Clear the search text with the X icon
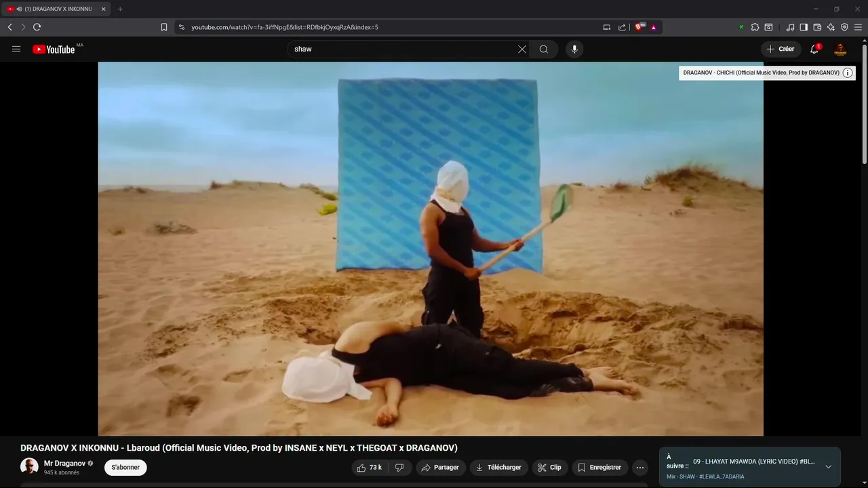This screenshot has width=868, height=488. (x=522, y=49)
